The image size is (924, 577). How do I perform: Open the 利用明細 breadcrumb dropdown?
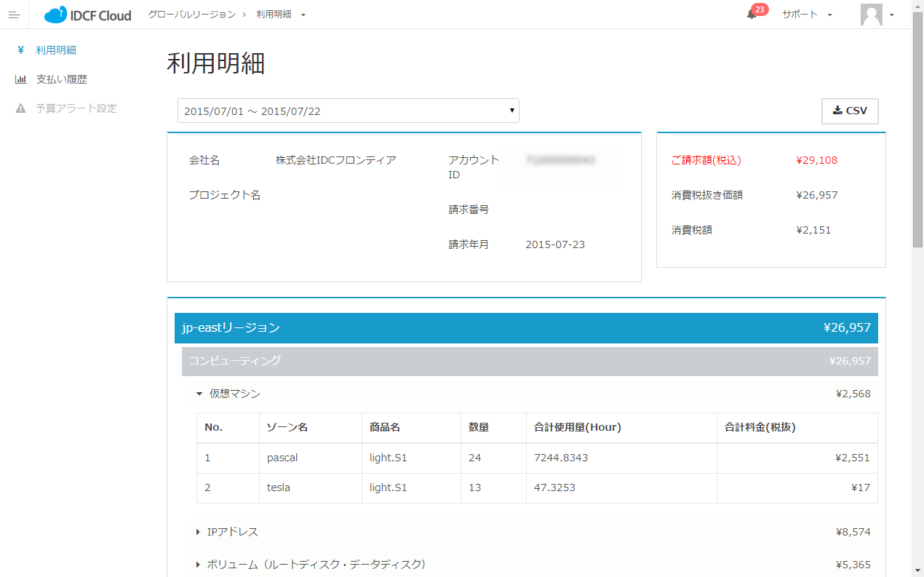281,15
